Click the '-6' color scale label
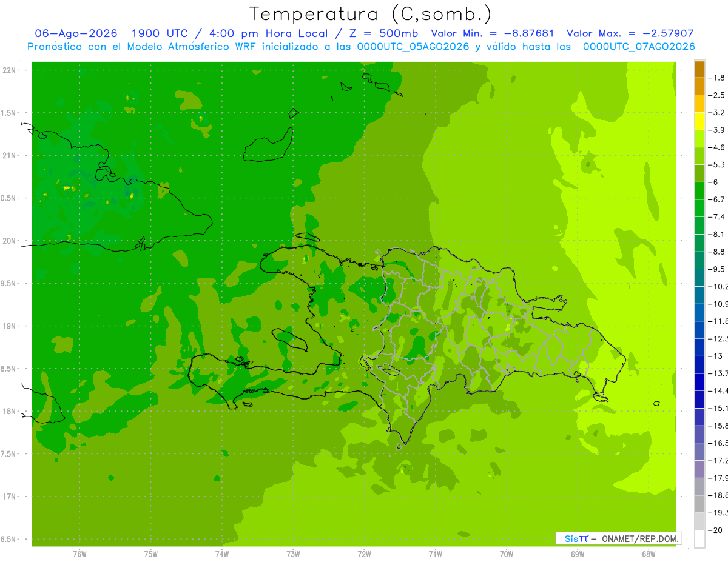Screen dimensions: 728x562 point(714,182)
